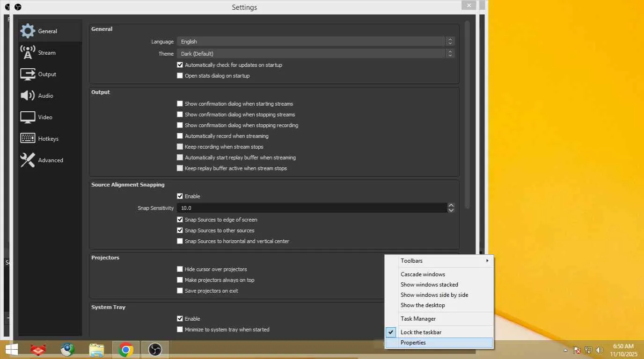Open the Stream settings section

tap(50, 53)
